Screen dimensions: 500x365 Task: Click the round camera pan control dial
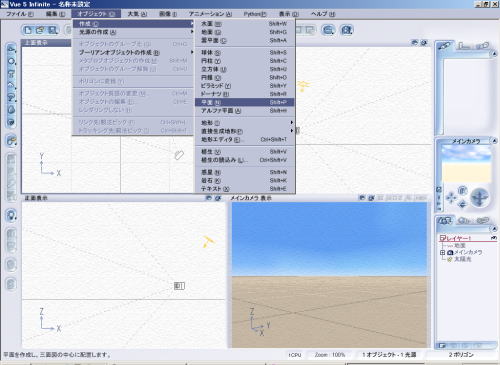click(480, 197)
